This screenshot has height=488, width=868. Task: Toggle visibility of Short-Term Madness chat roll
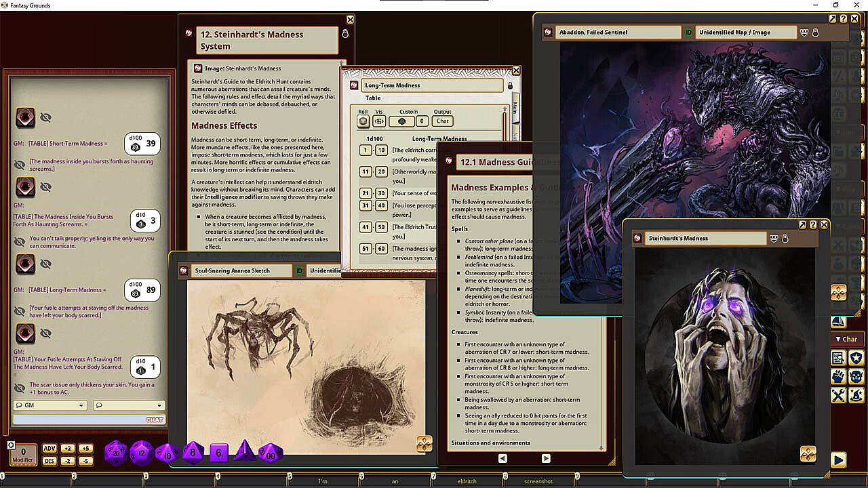click(45, 118)
